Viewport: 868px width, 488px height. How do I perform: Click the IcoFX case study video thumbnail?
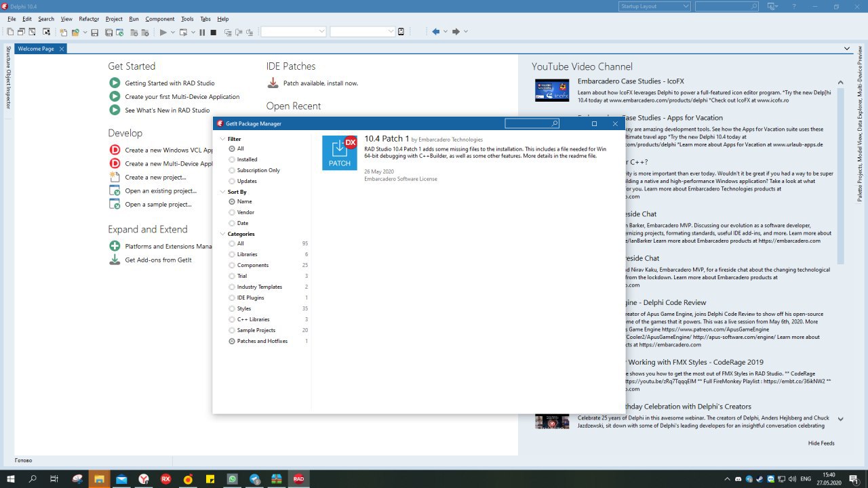552,90
